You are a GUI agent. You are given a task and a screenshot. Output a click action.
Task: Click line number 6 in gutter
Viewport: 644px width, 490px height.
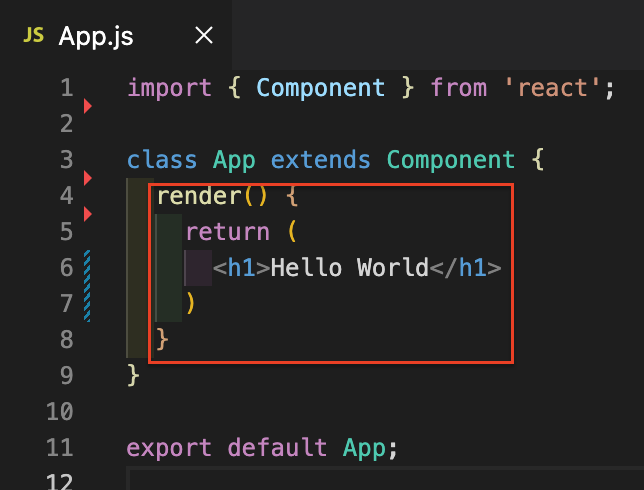67,267
